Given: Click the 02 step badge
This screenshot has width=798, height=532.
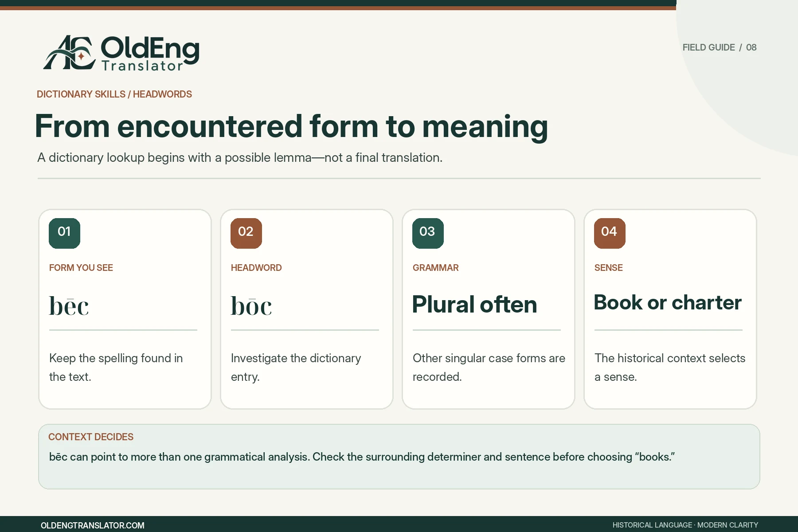Looking at the screenshot, I should tap(246, 233).
